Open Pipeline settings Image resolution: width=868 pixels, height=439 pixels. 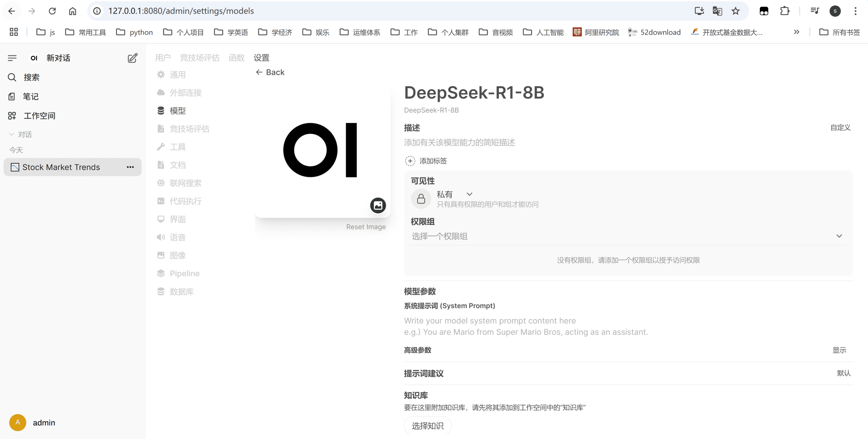click(x=178, y=273)
